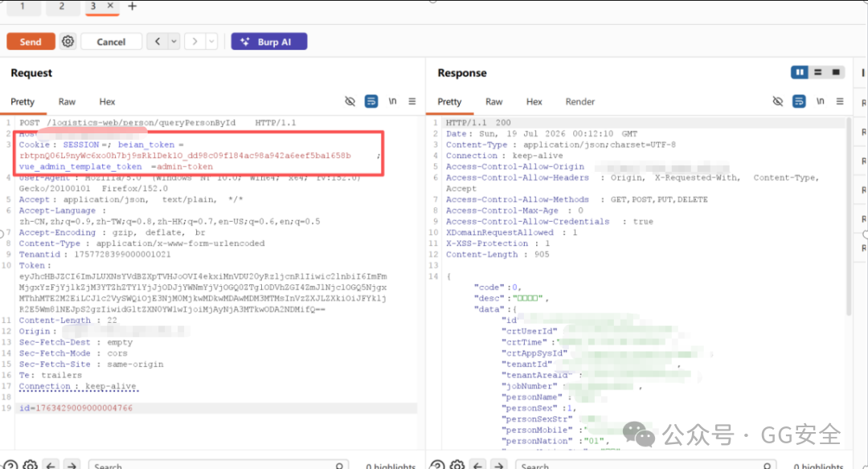Select the Request Hex view tab

(107, 102)
